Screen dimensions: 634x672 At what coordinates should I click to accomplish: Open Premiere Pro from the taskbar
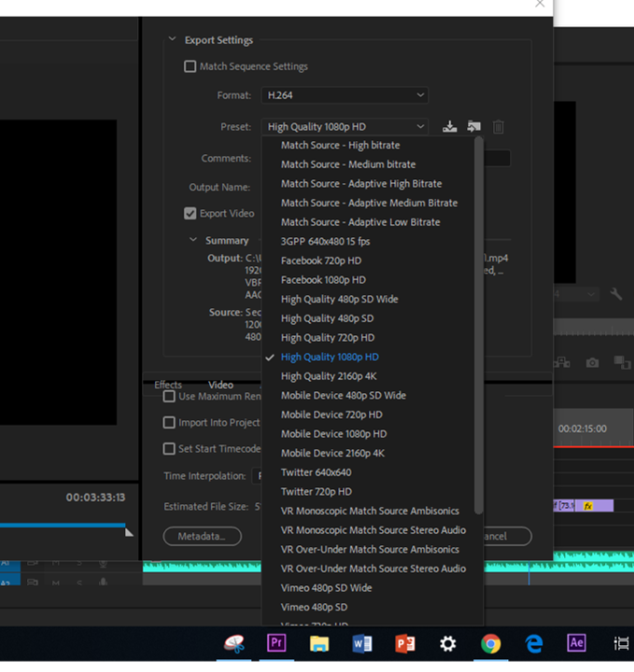pyautogui.click(x=276, y=643)
